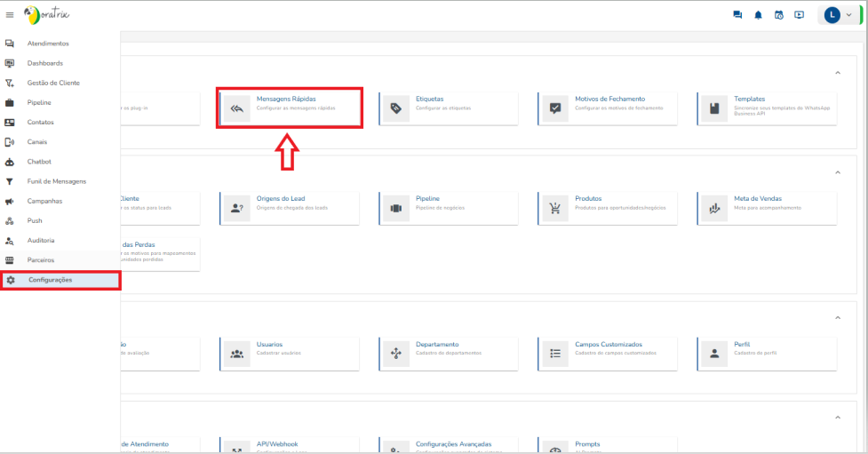Viewport: 868px width, 454px height.
Task: Click the Produtos shopping cart icon
Action: [x=555, y=209]
